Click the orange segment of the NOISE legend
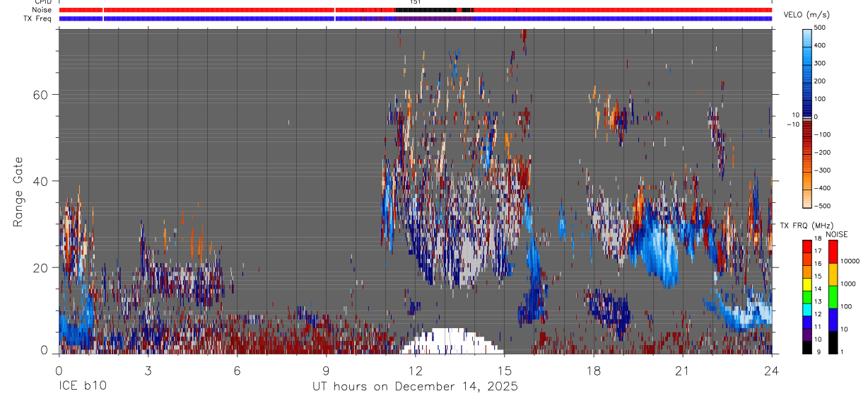 coord(833,274)
